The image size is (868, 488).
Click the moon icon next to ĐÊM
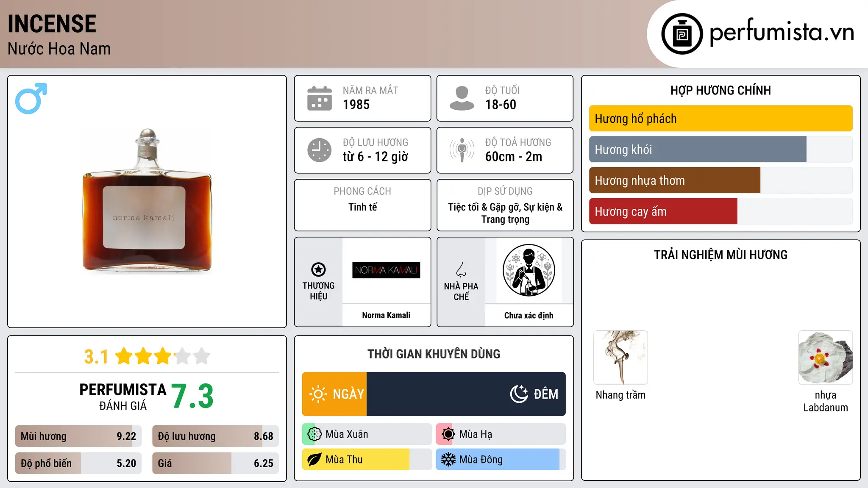519,394
